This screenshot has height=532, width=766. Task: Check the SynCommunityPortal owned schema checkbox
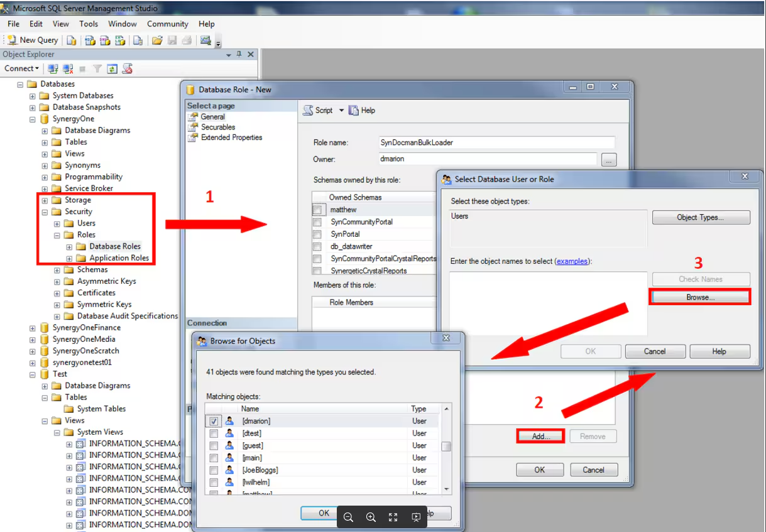[x=317, y=222]
